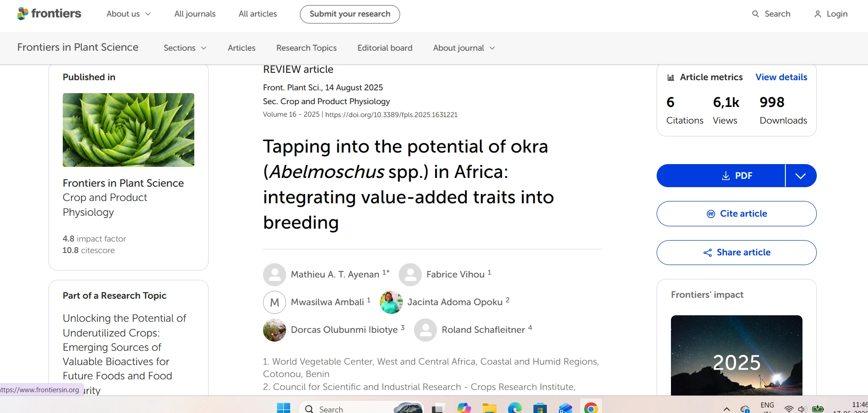Click Share article button

point(736,253)
